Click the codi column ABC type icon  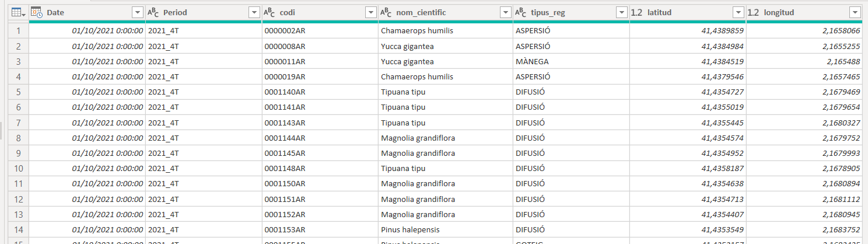269,12
